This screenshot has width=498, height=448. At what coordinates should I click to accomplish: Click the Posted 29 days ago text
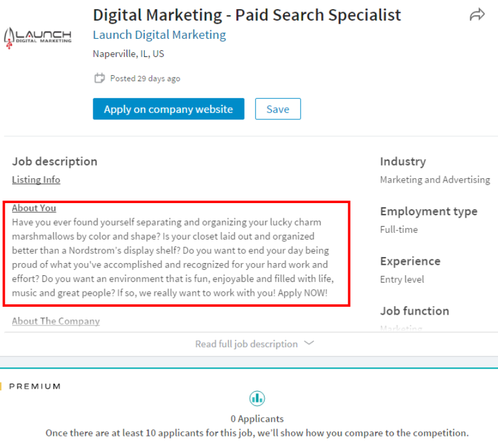[x=145, y=78]
